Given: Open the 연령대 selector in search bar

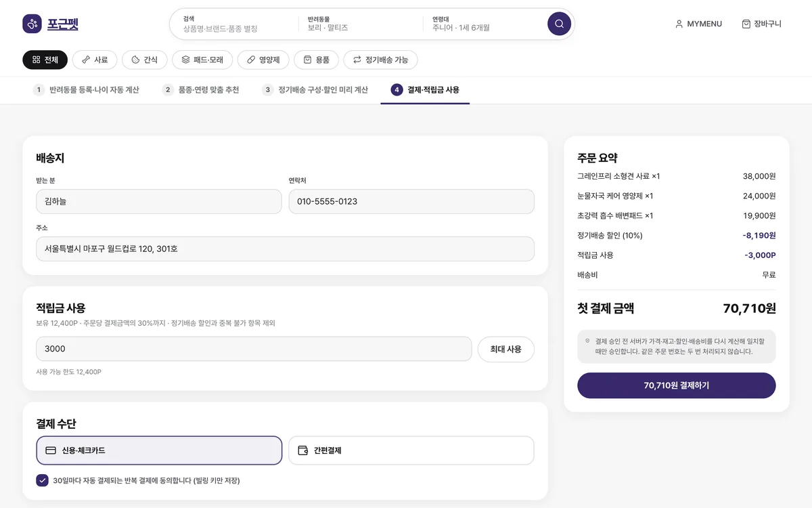Looking at the screenshot, I should (486, 24).
